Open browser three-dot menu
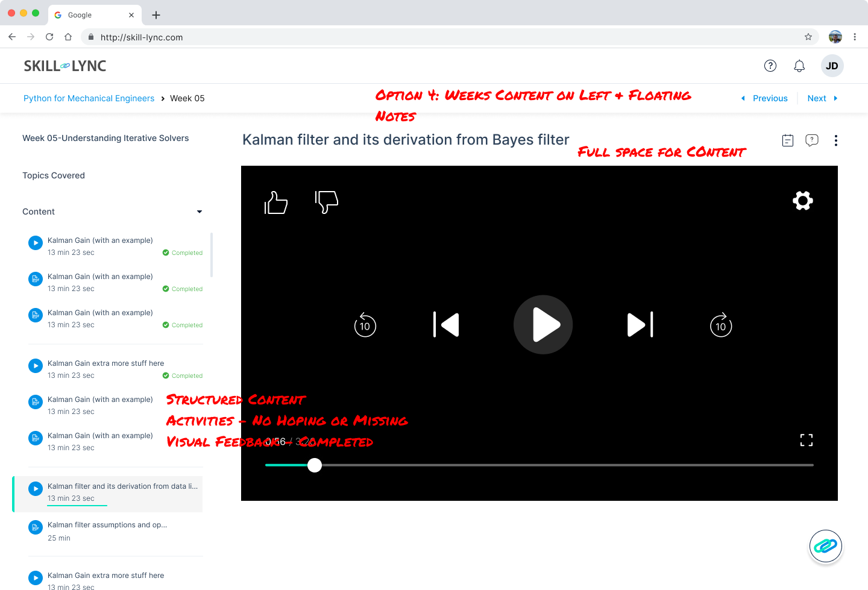868x590 pixels. click(855, 37)
